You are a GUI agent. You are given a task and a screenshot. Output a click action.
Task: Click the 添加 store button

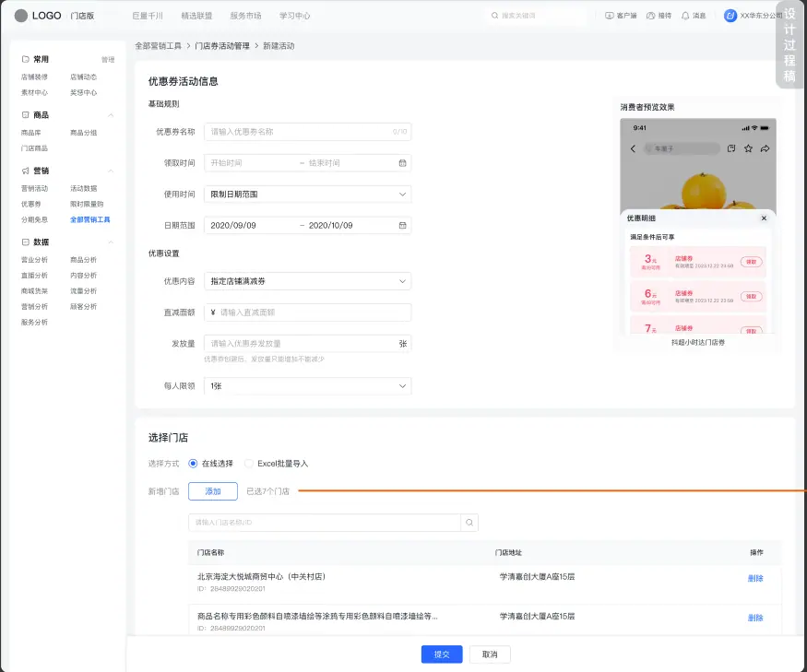[x=213, y=491]
